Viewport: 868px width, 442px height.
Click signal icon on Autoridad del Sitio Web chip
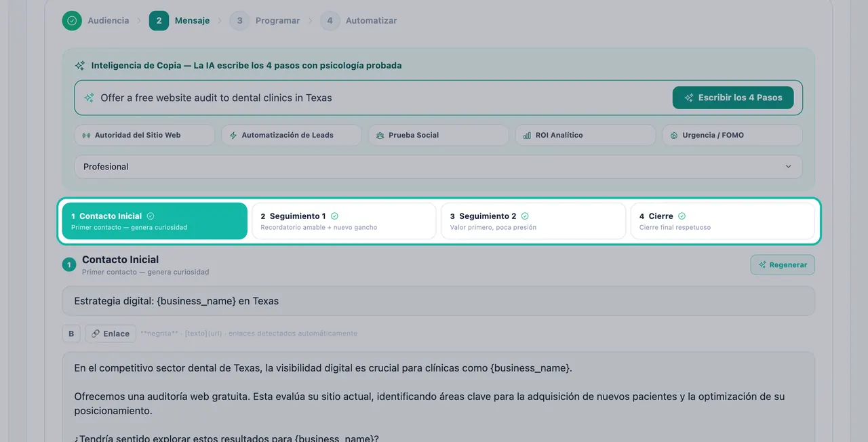(x=86, y=135)
